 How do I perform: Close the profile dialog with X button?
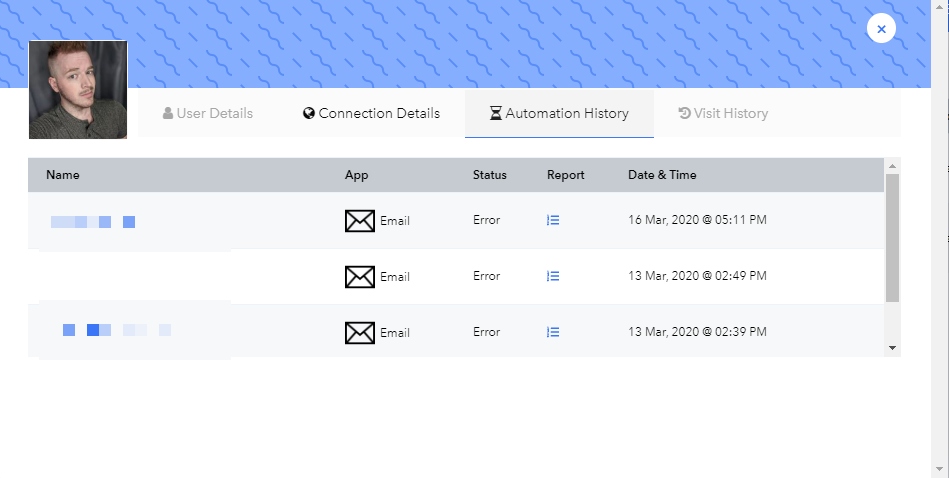tap(881, 28)
